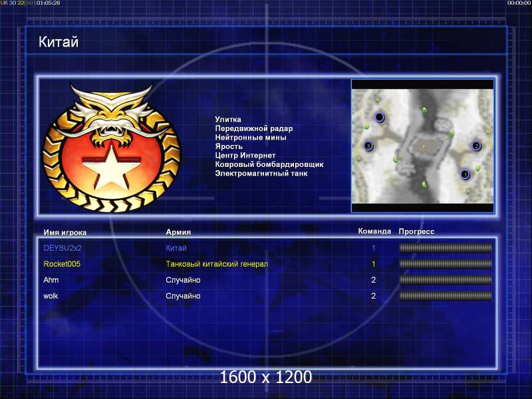Click wolk's loading progress bar
The image size is (532, 399).
[x=446, y=296]
